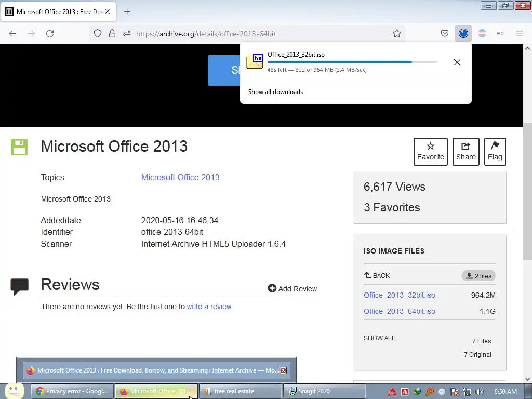Click the 7 Files count
Viewport: 532px width, 399px height.
(x=482, y=341)
